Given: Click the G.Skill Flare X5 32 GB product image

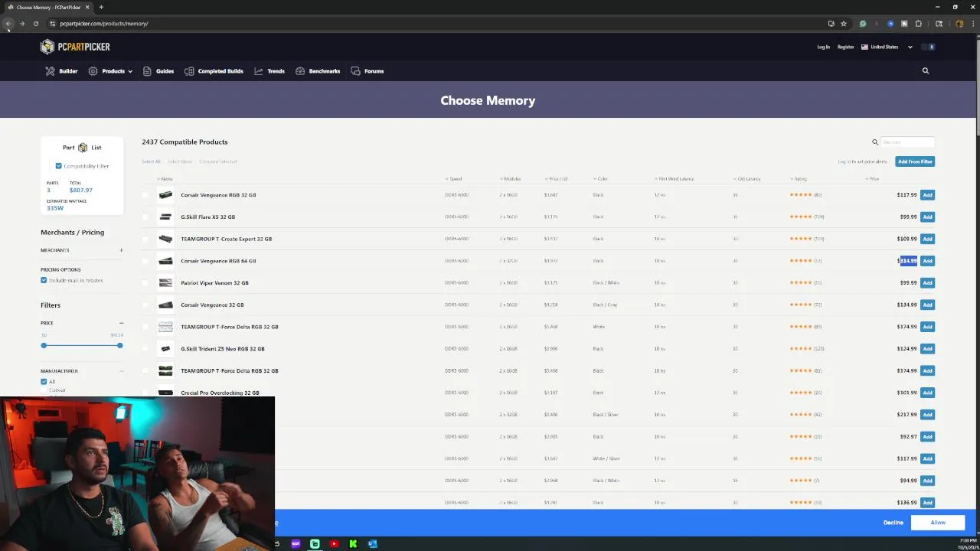Looking at the screenshot, I should click(165, 217).
